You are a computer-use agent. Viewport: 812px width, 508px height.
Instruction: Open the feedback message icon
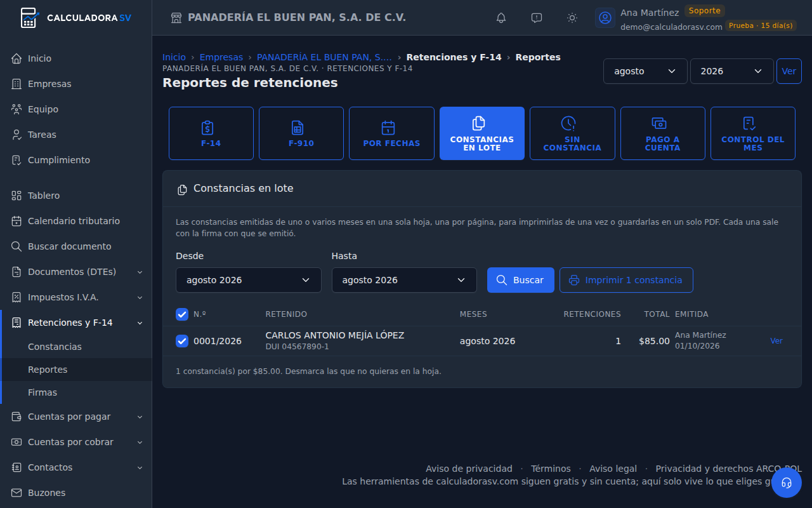537,18
